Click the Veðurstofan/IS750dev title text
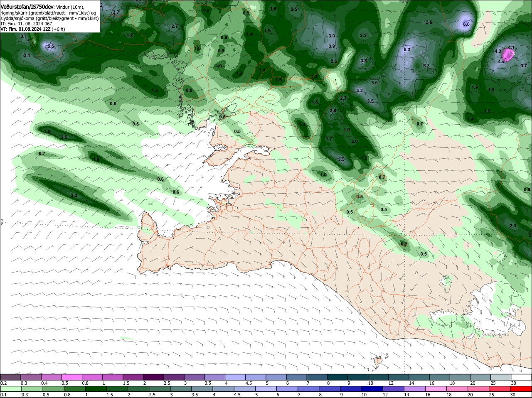 coord(27,7)
